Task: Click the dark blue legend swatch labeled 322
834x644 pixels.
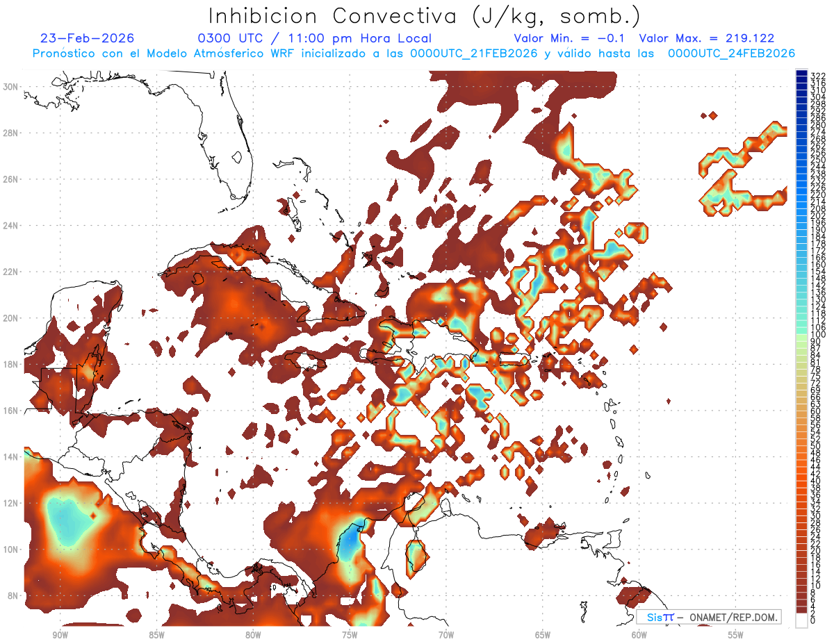Action: (802, 73)
